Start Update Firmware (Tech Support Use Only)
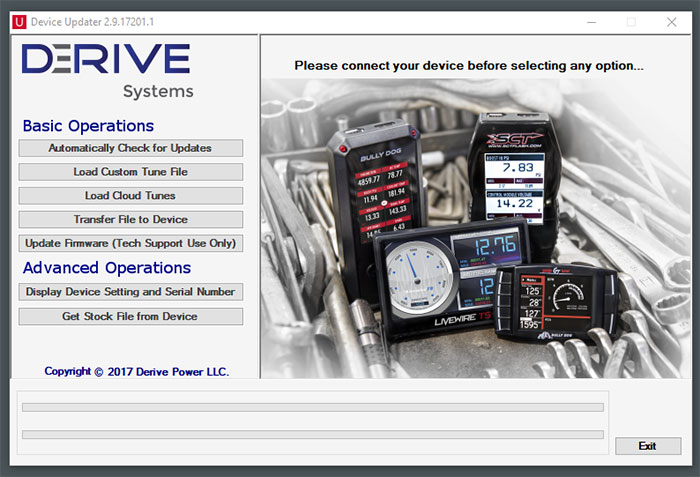The width and height of the screenshot is (700, 477). click(130, 244)
